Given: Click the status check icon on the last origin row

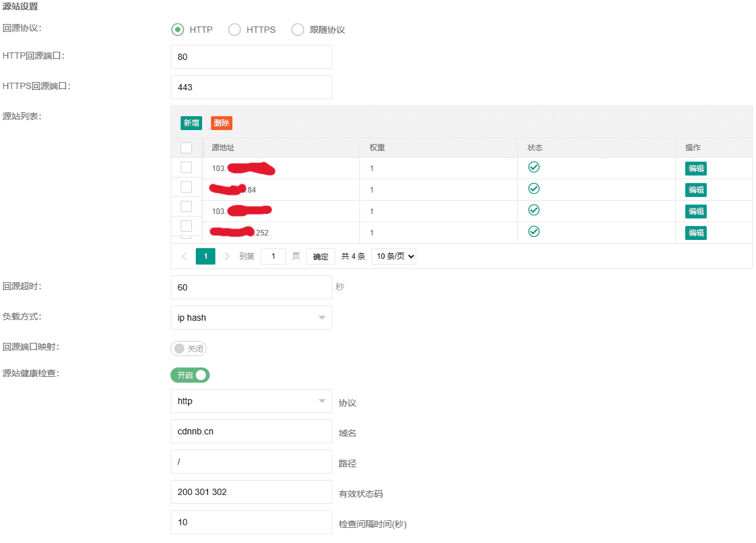Looking at the screenshot, I should tap(534, 231).
